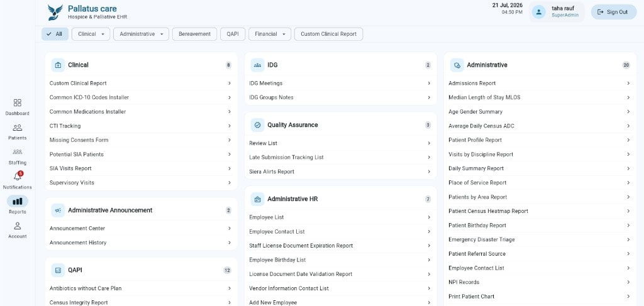Open Antibiotics without Care Plan

coord(142,288)
